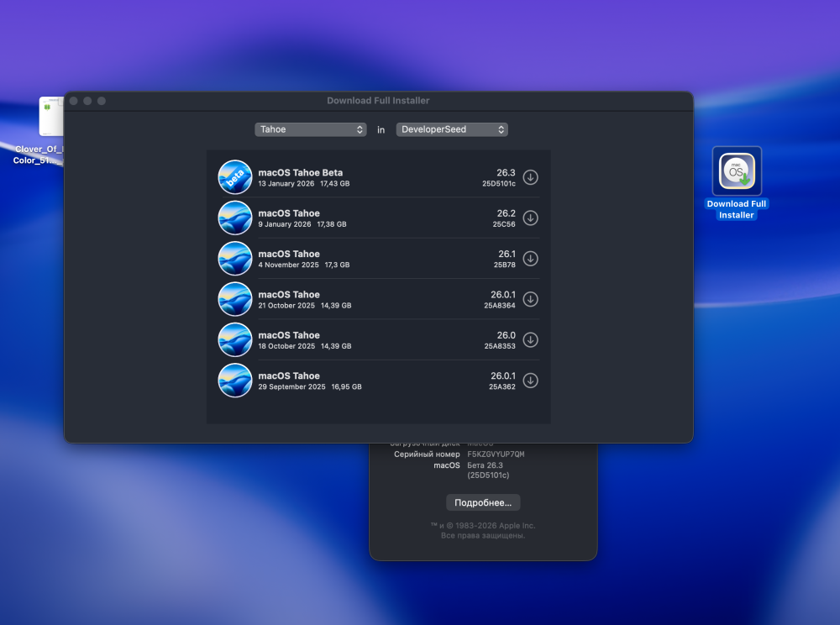Download macOS Tahoe 26.0.1 build 25A8364

click(x=530, y=299)
